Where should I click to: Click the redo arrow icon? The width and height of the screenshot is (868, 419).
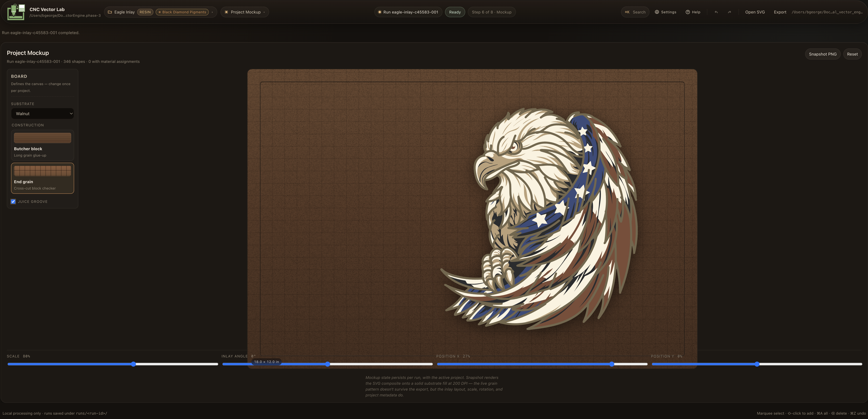pos(730,12)
